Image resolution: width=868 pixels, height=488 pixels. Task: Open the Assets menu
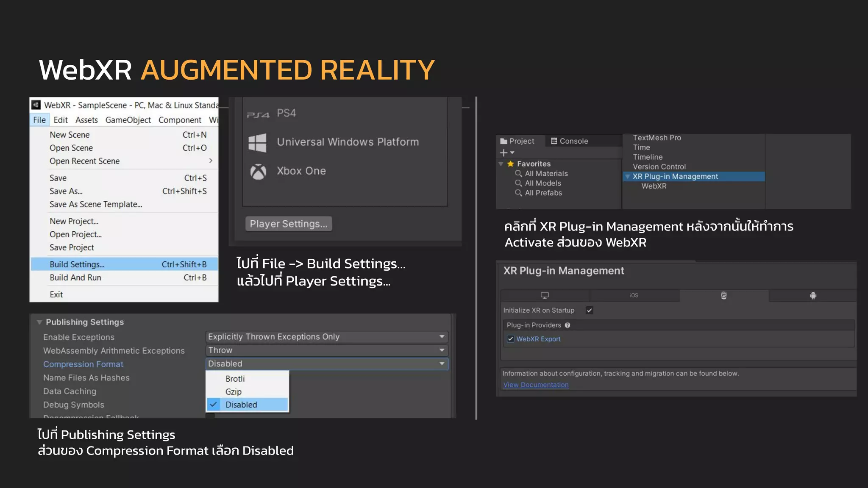click(x=86, y=120)
